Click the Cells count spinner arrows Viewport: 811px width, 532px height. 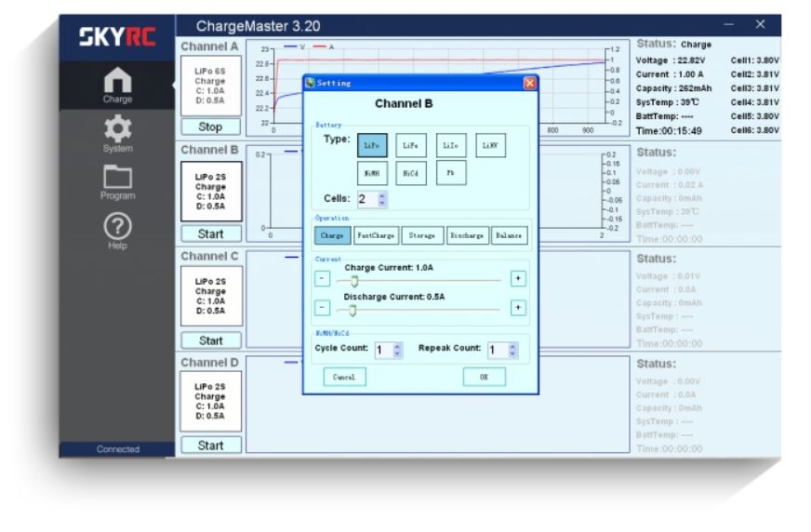tap(382, 199)
